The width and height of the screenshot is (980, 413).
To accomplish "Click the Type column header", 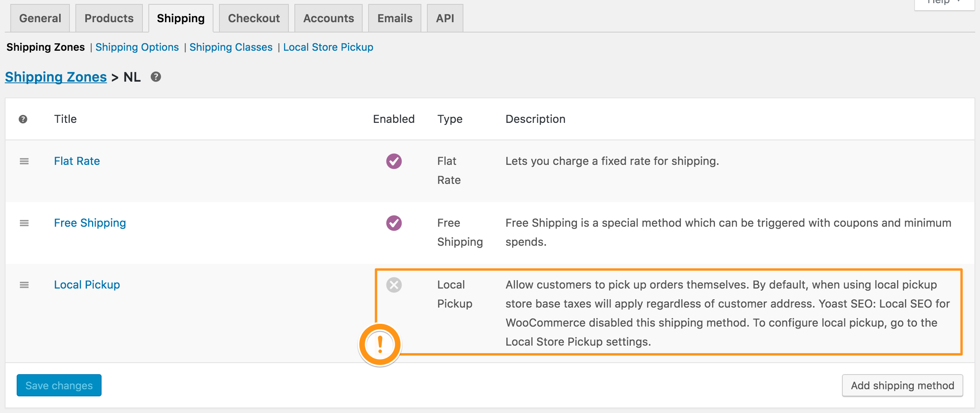I will (450, 119).
